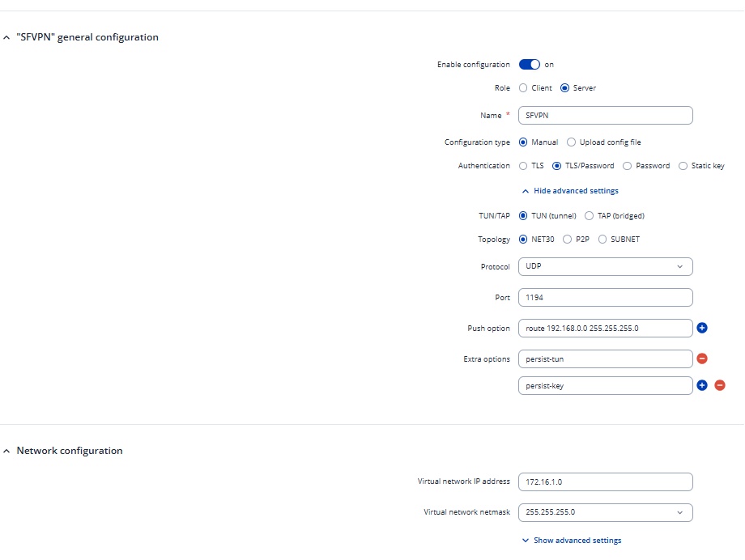Choose SUBNET topology option
This screenshot has width=745, height=560.
pos(602,240)
